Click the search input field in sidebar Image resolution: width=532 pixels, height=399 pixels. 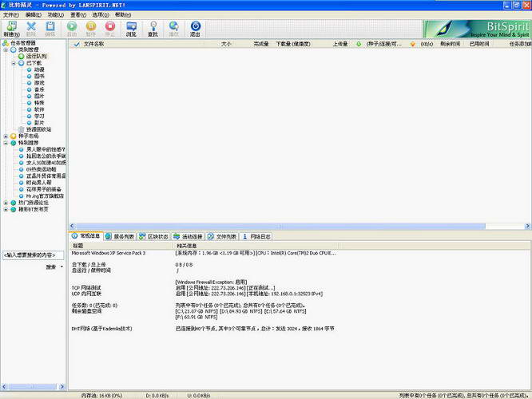click(x=33, y=255)
